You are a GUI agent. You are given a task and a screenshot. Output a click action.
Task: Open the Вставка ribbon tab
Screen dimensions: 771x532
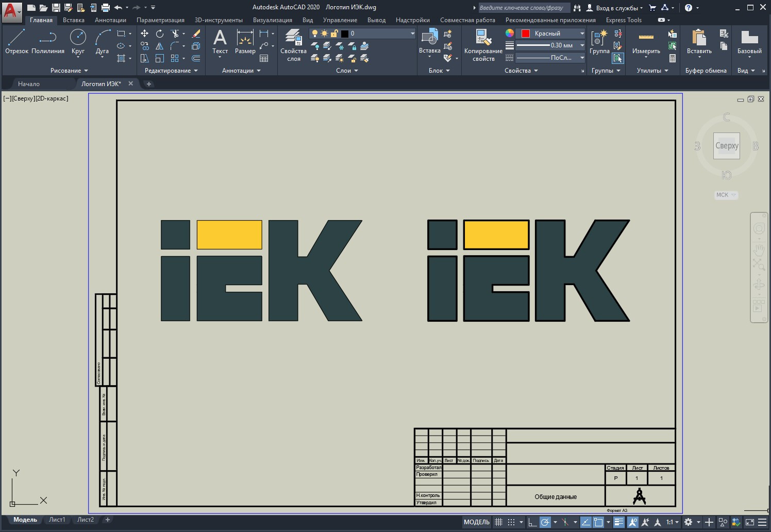click(74, 20)
